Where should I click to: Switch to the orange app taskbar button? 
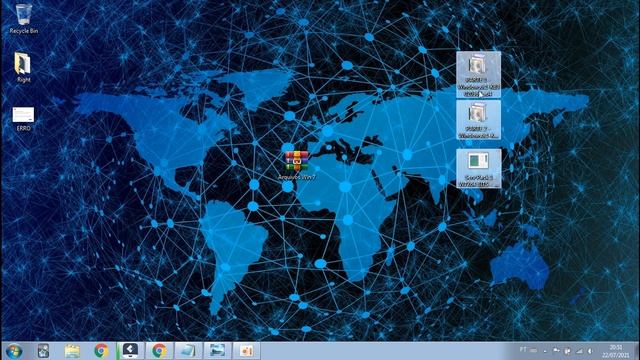pos(246,351)
